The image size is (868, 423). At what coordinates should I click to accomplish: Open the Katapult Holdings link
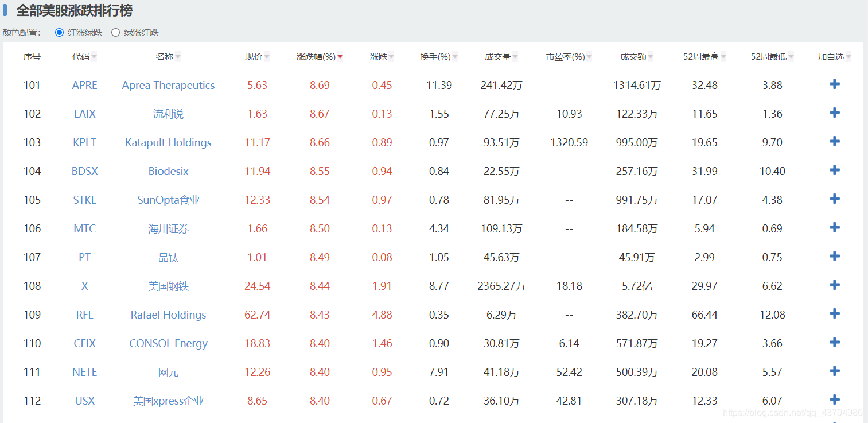coord(169,142)
